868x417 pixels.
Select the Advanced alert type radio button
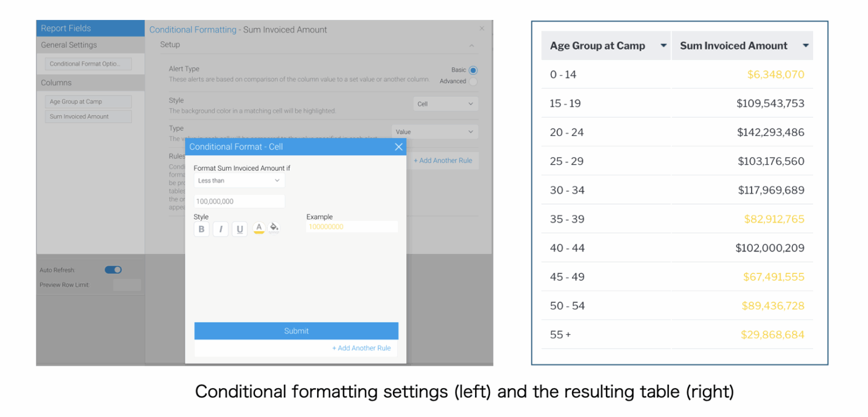[472, 81]
